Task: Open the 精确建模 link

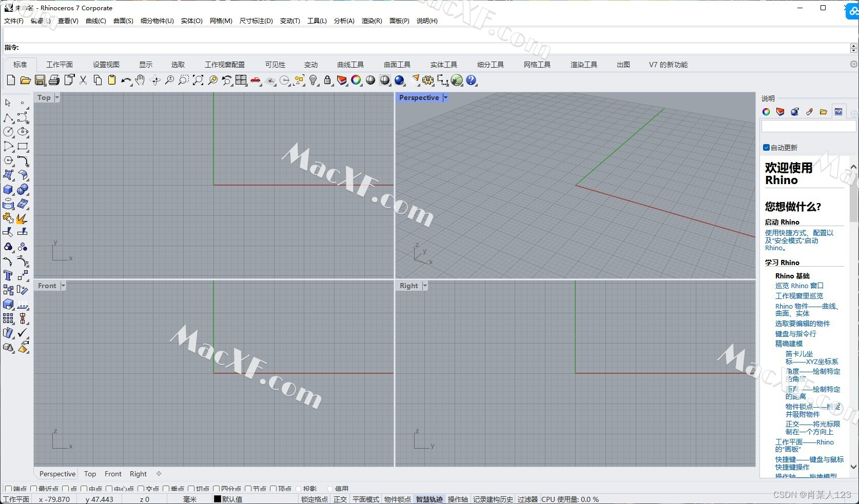Action: click(x=789, y=344)
